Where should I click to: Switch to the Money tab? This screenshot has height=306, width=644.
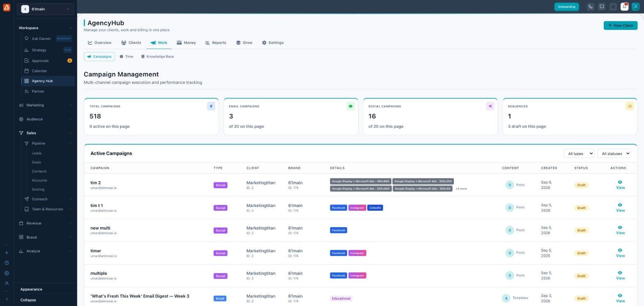pos(186,43)
